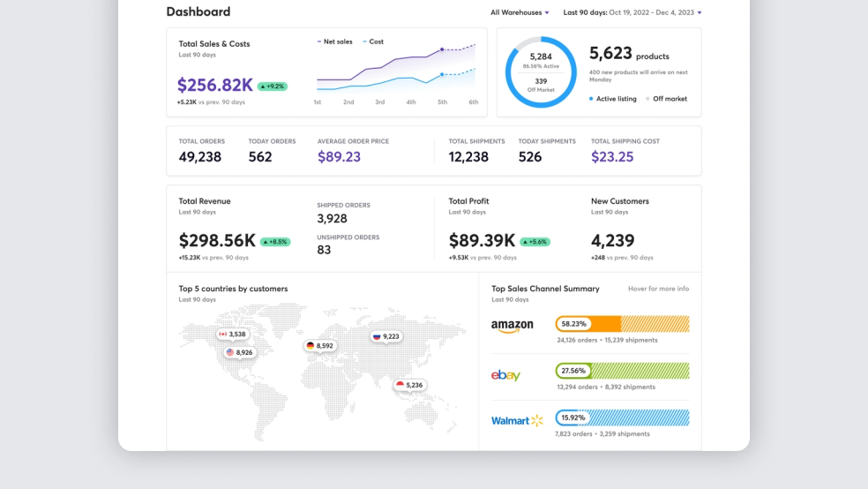
Task: Click the Dashboard page title
Action: [x=198, y=11]
